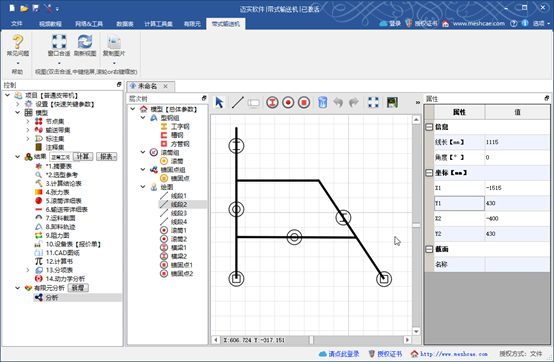554x362 pixels.
Task: Collapse the 坐标【mm】 property group
Action: pyautogui.click(x=429, y=173)
